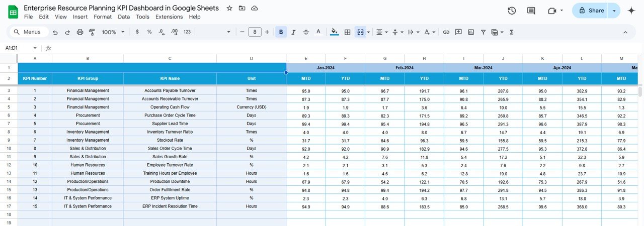Undo the last action
644x226 pixels.
click(55, 32)
